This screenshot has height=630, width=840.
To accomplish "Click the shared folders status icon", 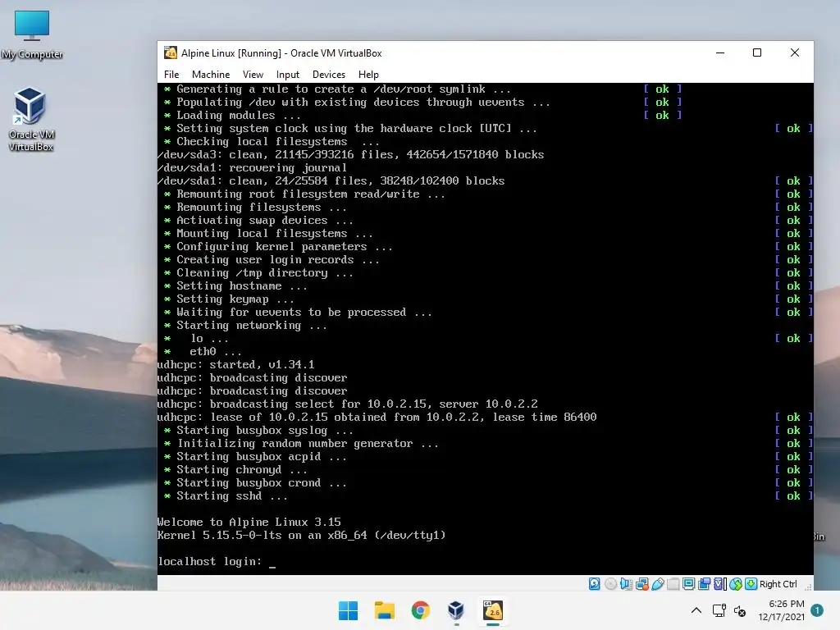I will (673, 584).
